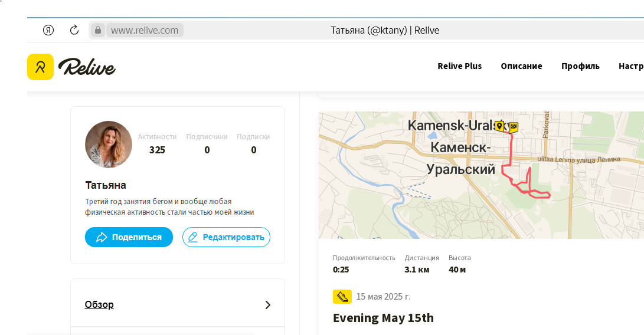Click the www.relive.com address field

point(145,31)
